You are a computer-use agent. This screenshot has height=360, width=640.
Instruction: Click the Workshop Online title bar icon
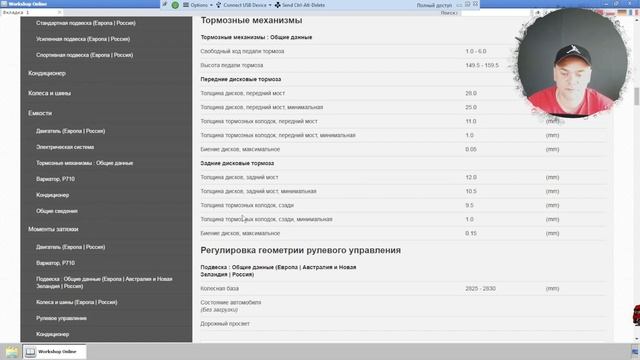coord(4,4)
